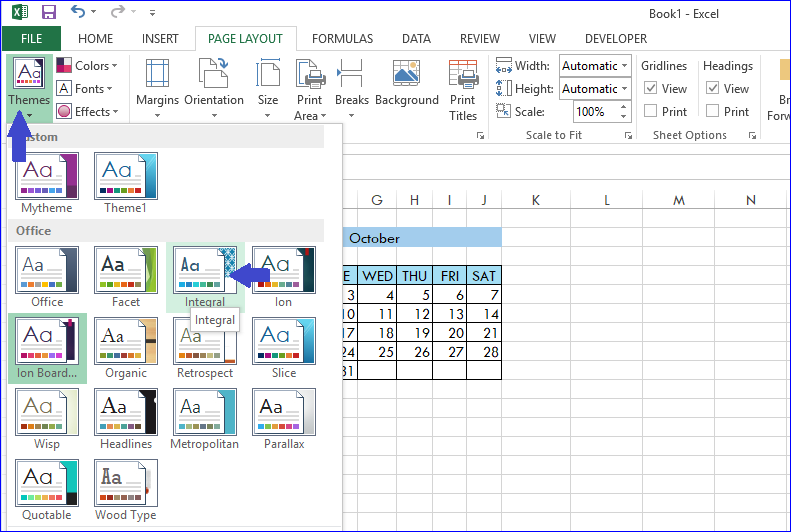The width and height of the screenshot is (791, 532).
Task: Click the Save icon in title bar
Action: pos(49,13)
